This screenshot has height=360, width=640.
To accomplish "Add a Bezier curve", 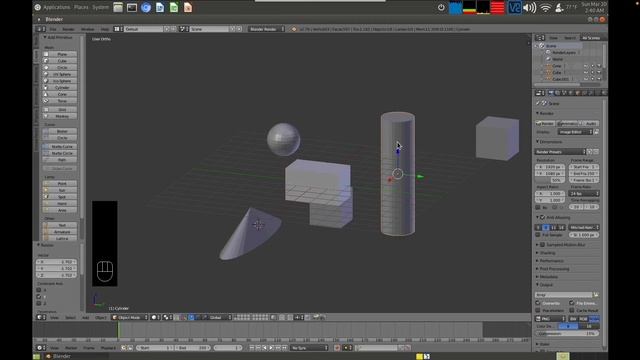I will [60, 131].
